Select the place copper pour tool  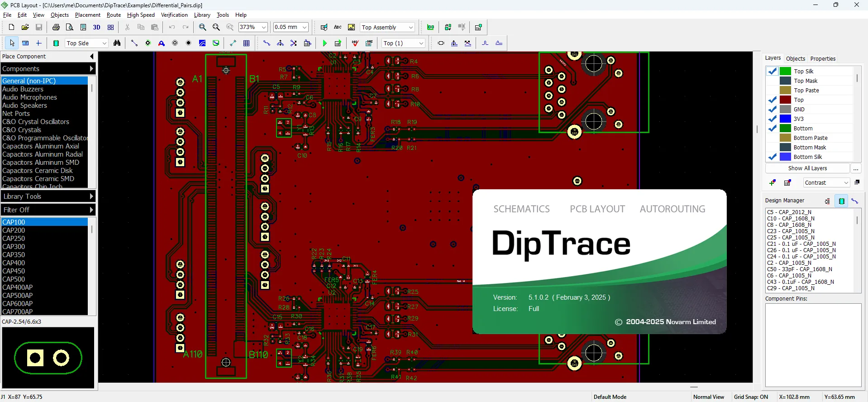coord(202,43)
